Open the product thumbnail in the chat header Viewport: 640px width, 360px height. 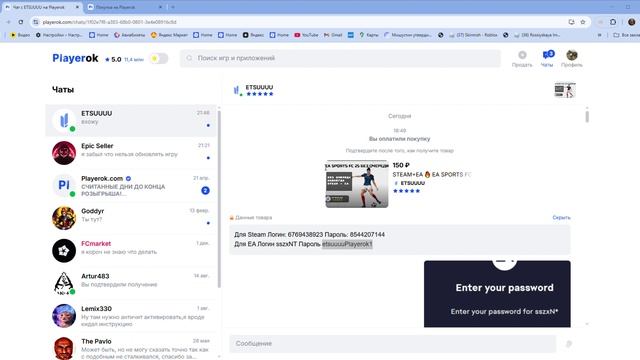tap(565, 90)
